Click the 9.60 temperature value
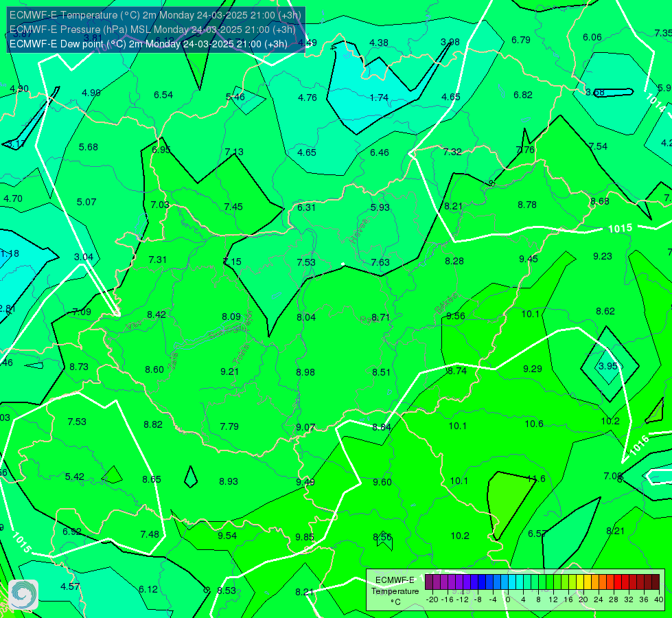This screenshot has width=672, height=618. 382,482
